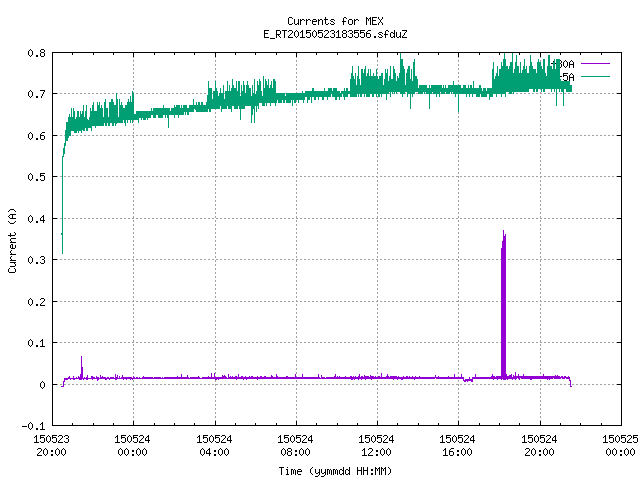Screen dimensions: 640x480
Task: Click the 0.2 y-axis tick label
Action: click(x=36, y=302)
